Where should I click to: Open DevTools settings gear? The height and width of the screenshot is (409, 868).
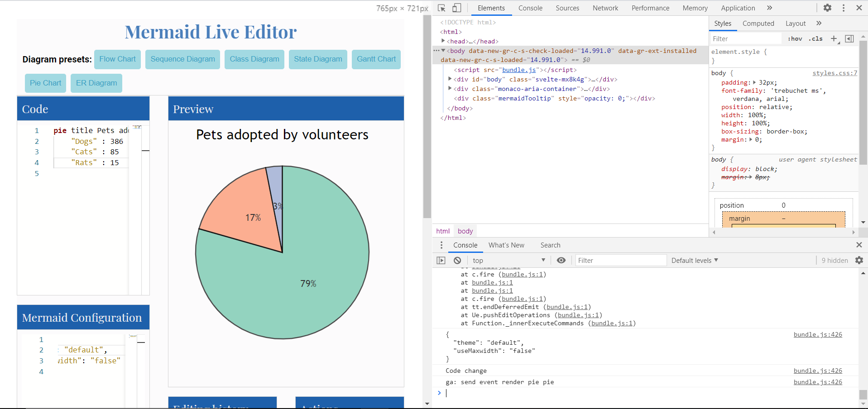click(x=827, y=8)
